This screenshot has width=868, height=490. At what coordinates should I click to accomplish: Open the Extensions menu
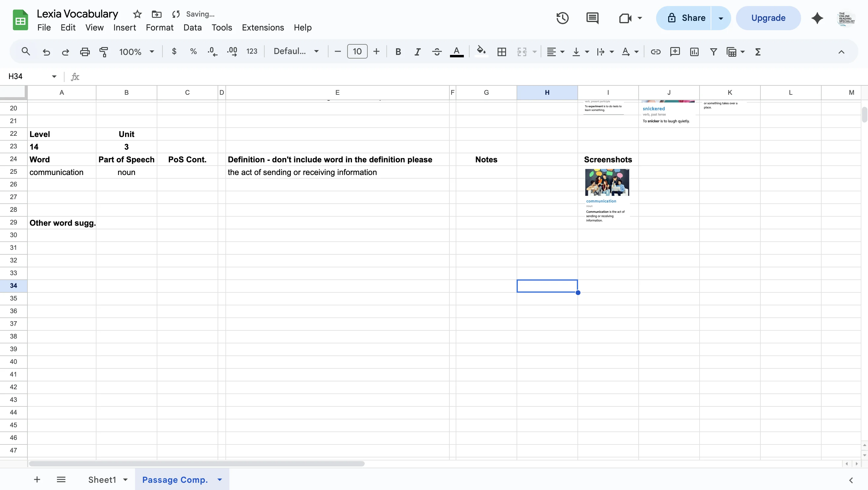[263, 28]
